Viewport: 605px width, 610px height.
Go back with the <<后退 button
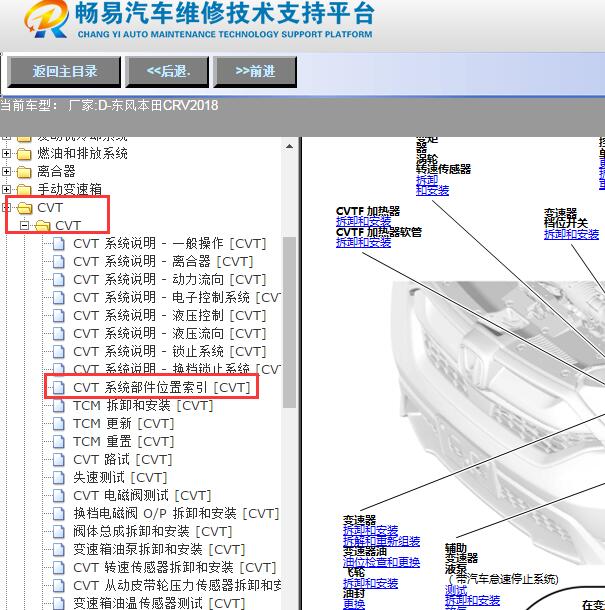[x=167, y=72]
